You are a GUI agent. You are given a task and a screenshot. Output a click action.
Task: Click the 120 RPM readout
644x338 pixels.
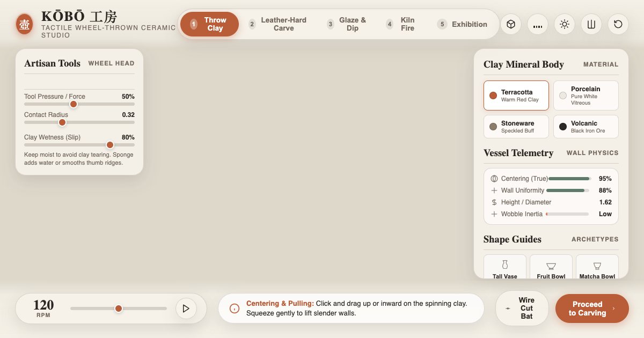tap(43, 308)
